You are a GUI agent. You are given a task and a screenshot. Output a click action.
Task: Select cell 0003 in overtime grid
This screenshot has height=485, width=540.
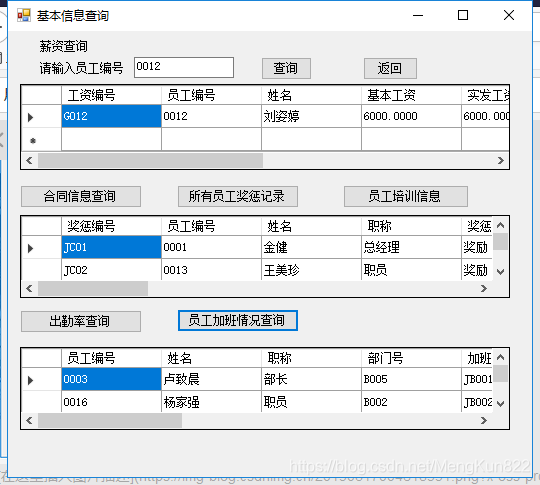111,379
